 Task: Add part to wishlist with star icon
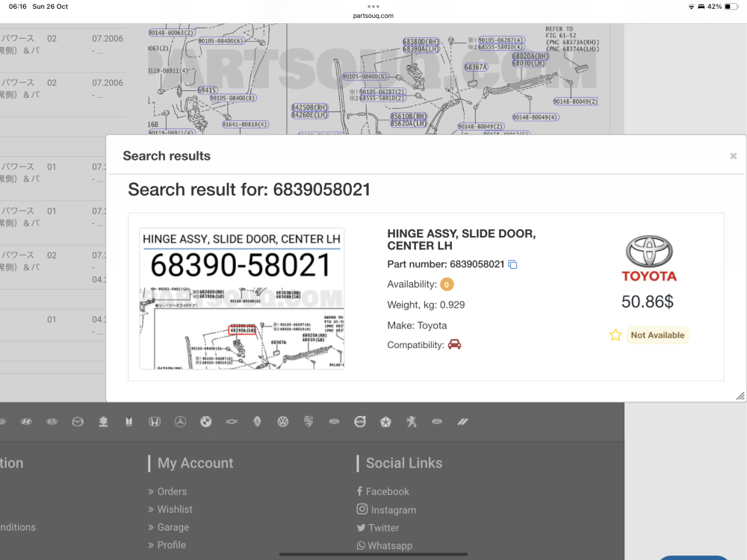point(616,335)
